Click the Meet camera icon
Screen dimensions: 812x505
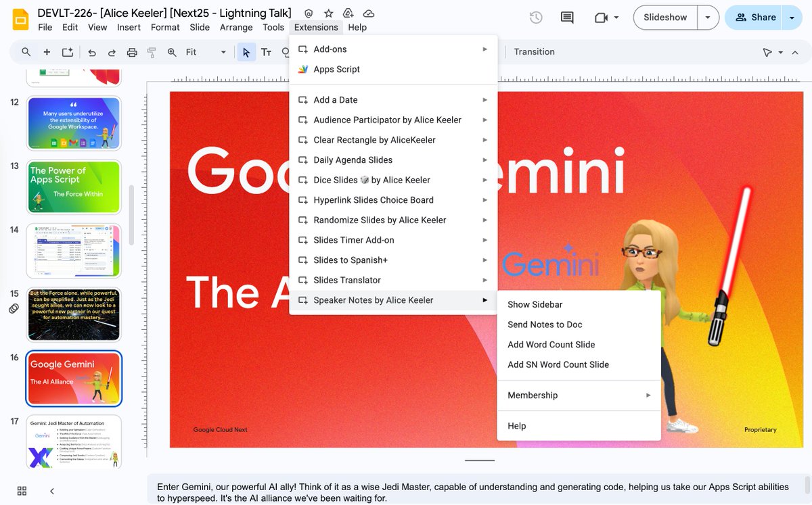pyautogui.click(x=601, y=18)
